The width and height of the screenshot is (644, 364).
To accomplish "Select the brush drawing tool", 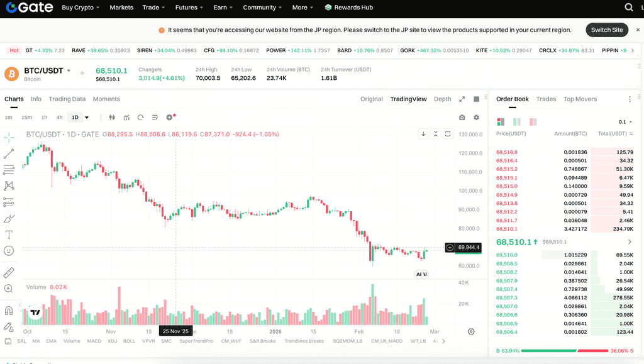I will 9,218.
